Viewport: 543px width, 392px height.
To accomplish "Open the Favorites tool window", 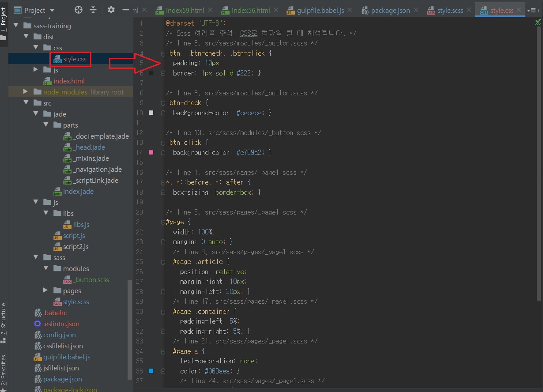I will coord(4,370).
